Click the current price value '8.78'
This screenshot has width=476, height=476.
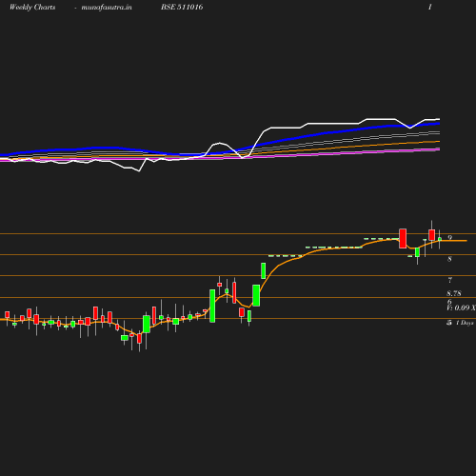point(454,293)
